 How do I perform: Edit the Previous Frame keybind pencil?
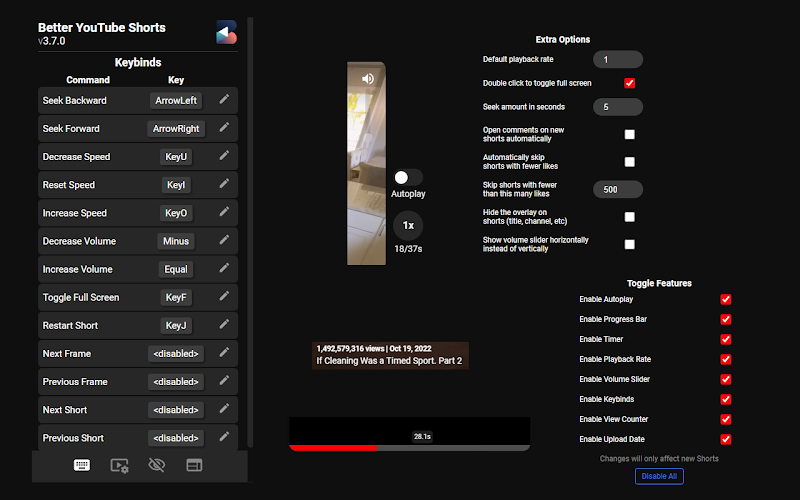click(x=224, y=380)
